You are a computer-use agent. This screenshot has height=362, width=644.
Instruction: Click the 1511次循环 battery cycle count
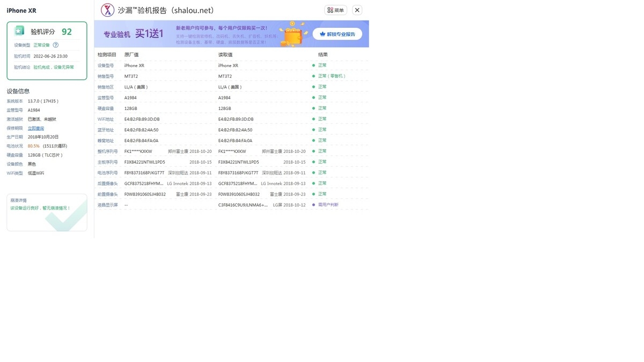[55, 146]
